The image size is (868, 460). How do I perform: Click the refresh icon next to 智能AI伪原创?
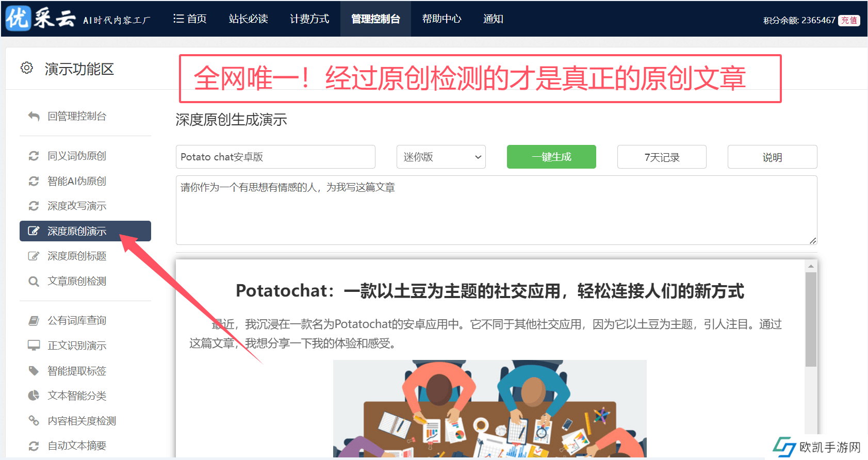[x=34, y=181]
